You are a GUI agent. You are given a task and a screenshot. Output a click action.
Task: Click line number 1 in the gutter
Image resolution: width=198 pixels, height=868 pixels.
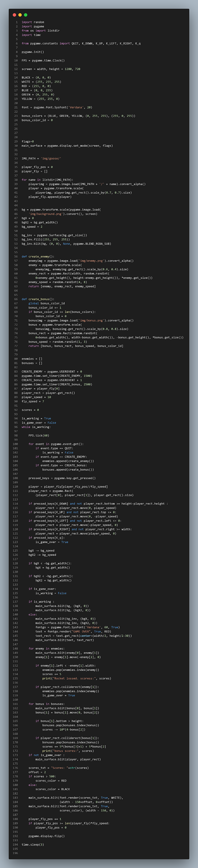click(17, 22)
